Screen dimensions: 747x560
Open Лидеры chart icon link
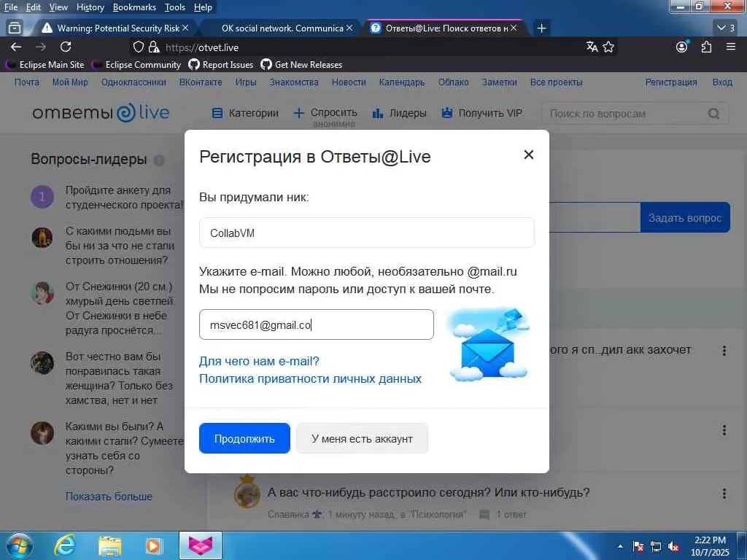[399, 113]
